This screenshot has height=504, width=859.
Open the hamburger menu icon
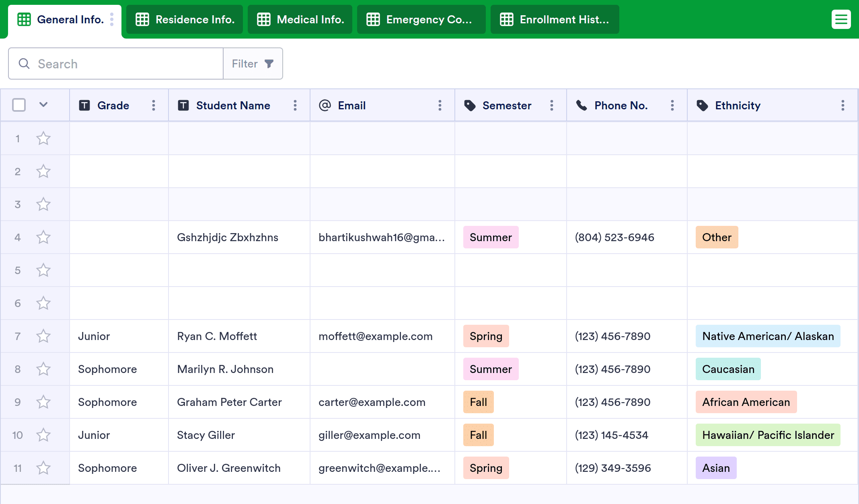pos(841,19)
